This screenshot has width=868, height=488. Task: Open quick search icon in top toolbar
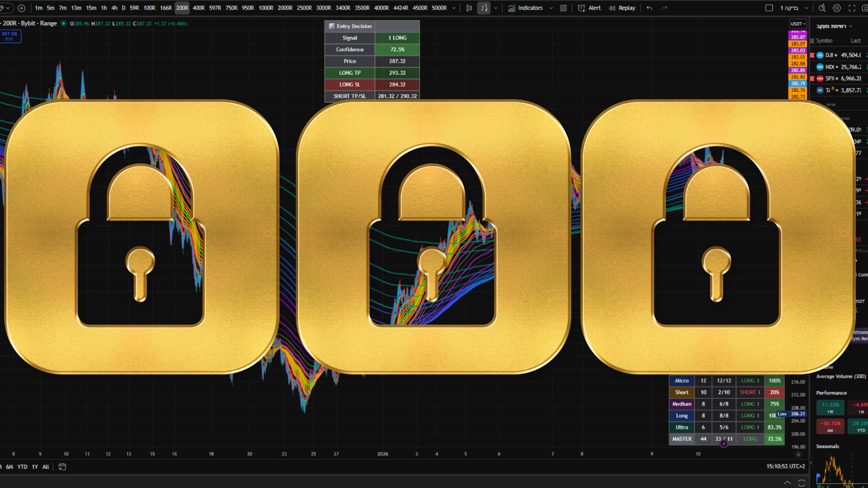(x=822, y=8)
